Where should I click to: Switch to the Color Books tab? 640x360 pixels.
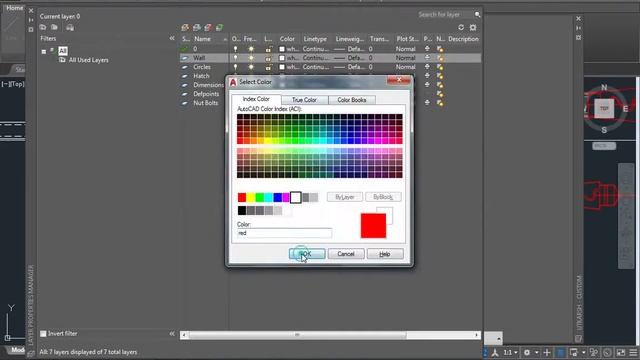[x=351, y=100]
